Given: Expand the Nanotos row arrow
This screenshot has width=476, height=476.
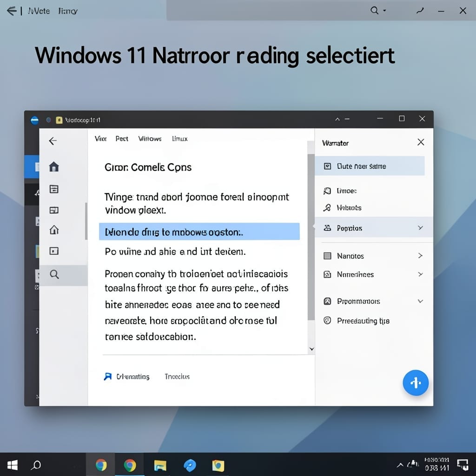Looking at the screenshot, I should (x=420, y=256).
